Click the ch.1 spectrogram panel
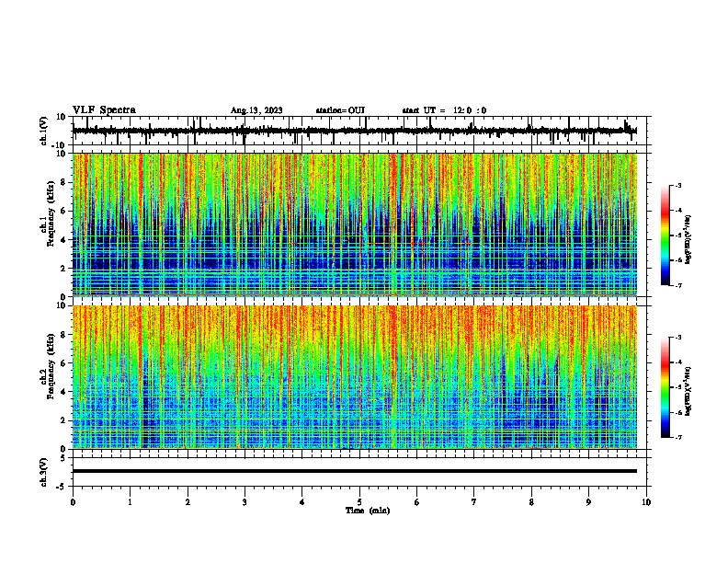 click(x=354, y=224)
